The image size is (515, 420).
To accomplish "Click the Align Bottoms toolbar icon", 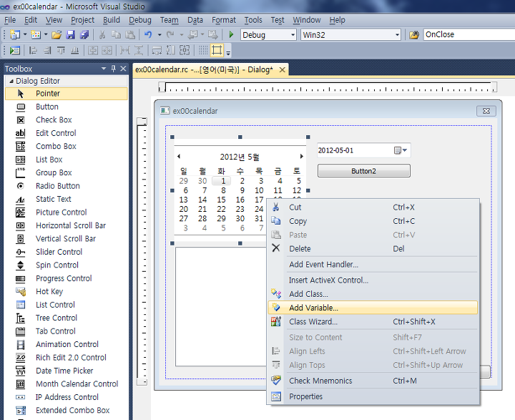I will pyautogui.click(x=75, y=50).
